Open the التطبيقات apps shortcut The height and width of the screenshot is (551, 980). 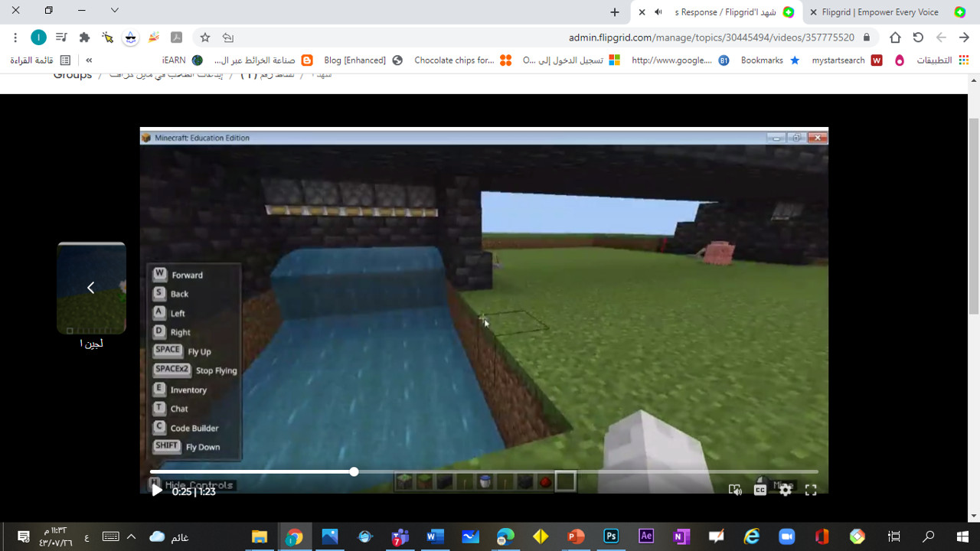pyautogui.click(x=943, y=60)
